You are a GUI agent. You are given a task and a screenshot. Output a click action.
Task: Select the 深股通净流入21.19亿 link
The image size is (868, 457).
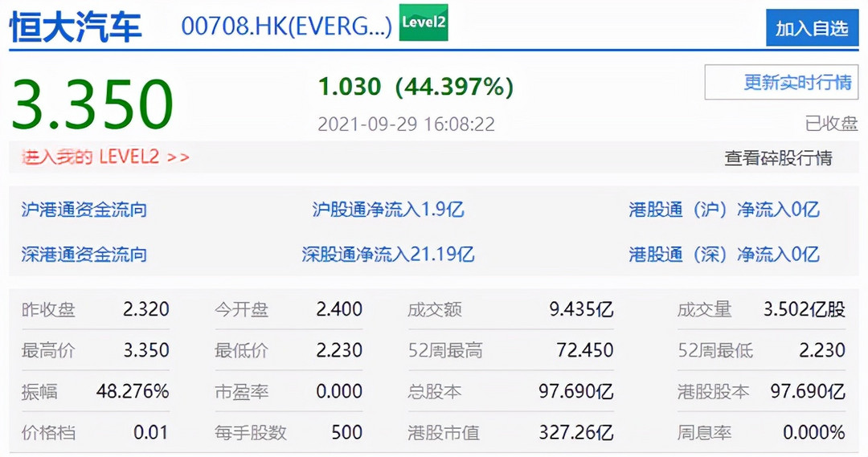388,255
